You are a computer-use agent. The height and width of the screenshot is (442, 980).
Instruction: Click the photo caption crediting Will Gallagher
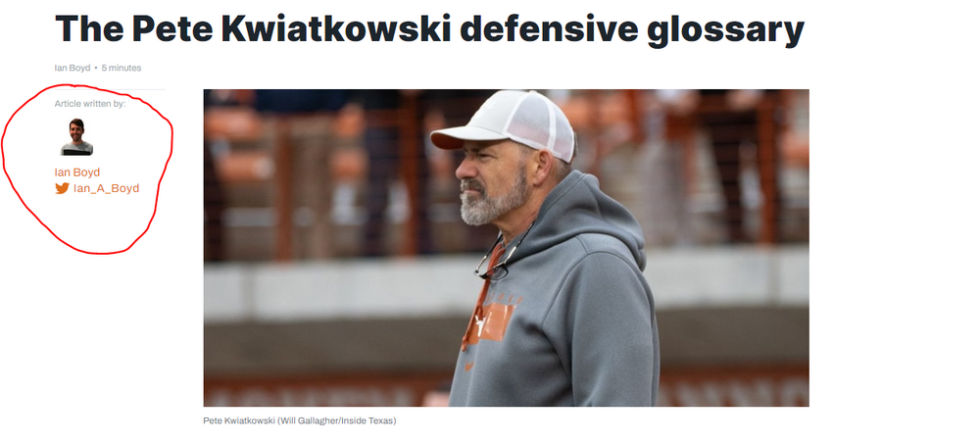(x=300, y=420)
